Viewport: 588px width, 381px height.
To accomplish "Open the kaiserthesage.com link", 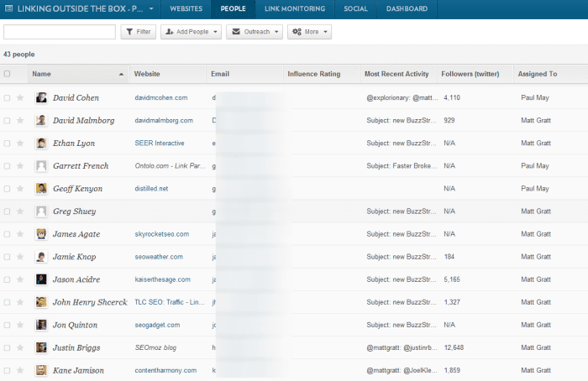I will [163, 279].
